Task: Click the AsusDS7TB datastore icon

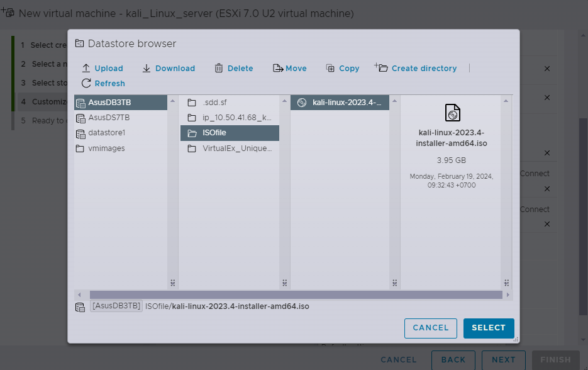Action: (80, 118)
